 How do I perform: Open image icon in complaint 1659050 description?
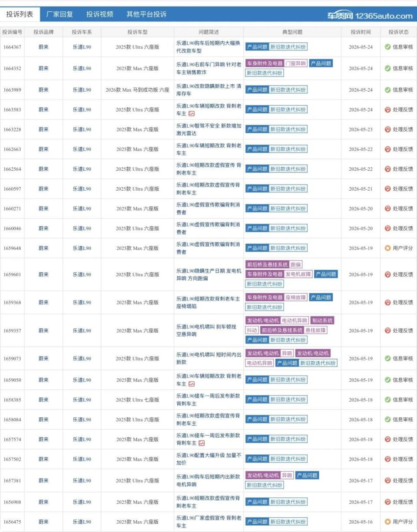[192, 384]
